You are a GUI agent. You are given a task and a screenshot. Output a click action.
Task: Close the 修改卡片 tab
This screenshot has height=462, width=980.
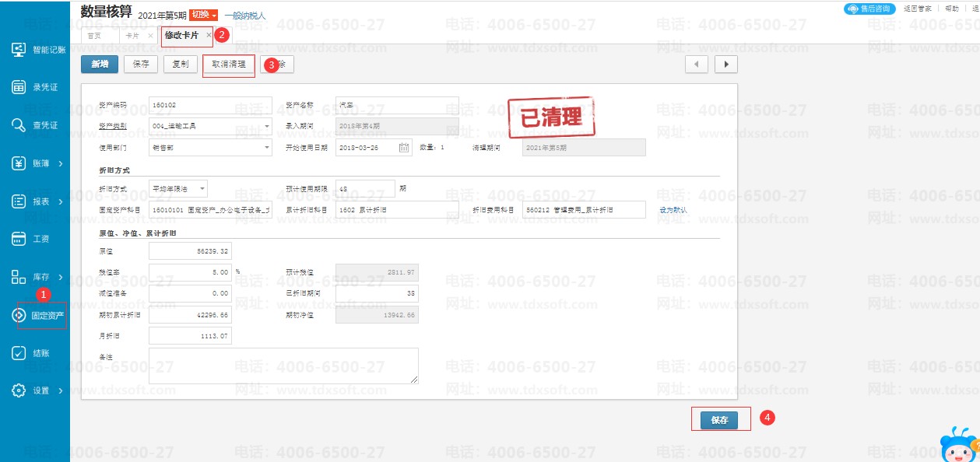point(209,35)
